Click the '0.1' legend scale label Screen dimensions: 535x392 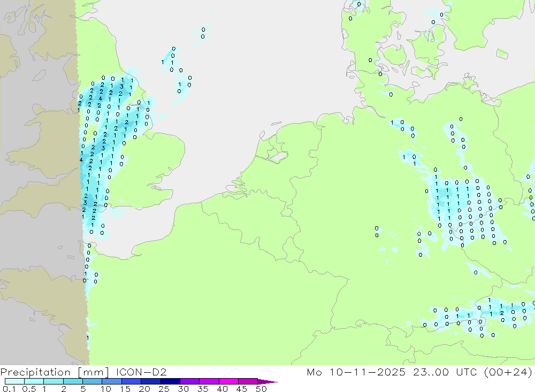click(9, 389)
